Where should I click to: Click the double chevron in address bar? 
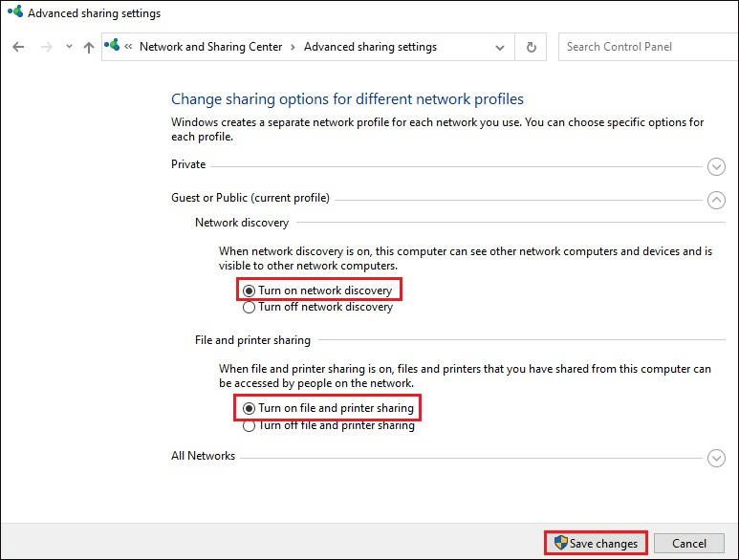point(128,47)
